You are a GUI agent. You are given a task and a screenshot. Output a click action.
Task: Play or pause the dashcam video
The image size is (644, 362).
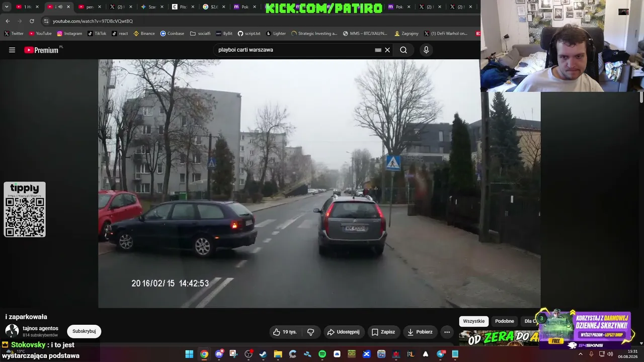click(x=319, y=184)
